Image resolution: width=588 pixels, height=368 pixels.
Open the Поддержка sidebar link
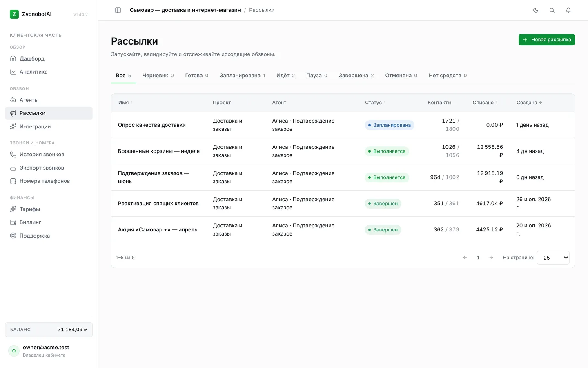click(49, 236)
